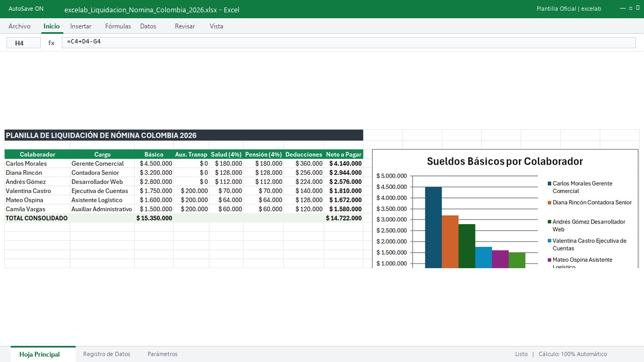Open the Parámetros sheet tab
This screenshot has width=644, height=362.
click(163, 354)
